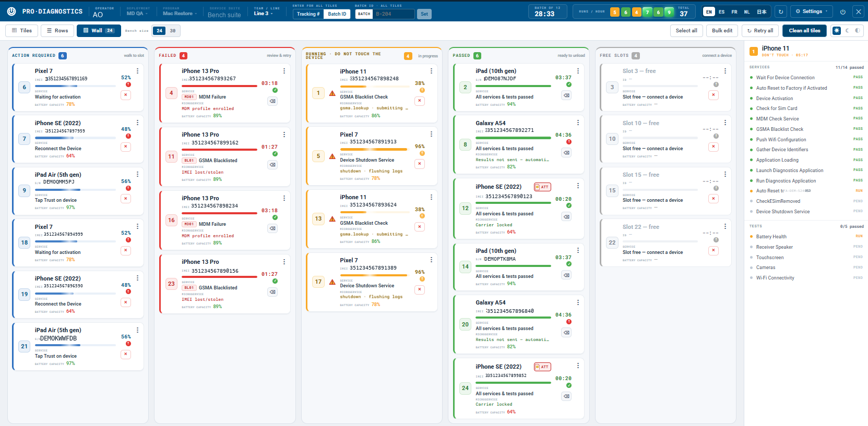Click the red X on slot 17 card
Viewport: 868px width, 426px height.
(x=420, y=289)
